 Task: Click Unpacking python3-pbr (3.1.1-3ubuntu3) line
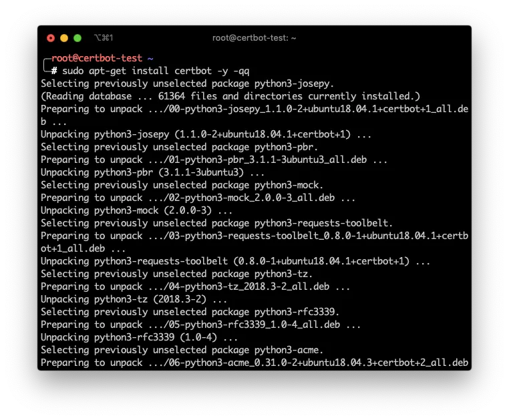152,172
